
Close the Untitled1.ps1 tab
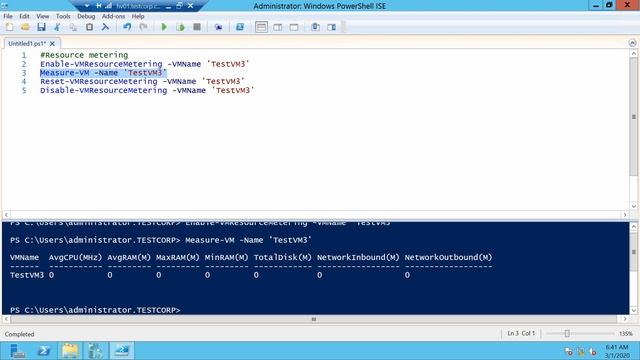tap(52, 43)
